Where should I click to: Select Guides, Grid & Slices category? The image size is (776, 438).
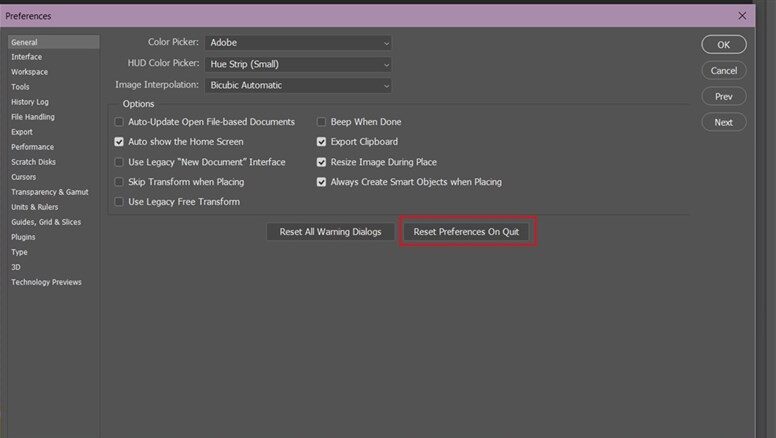[x=46, y=222]
